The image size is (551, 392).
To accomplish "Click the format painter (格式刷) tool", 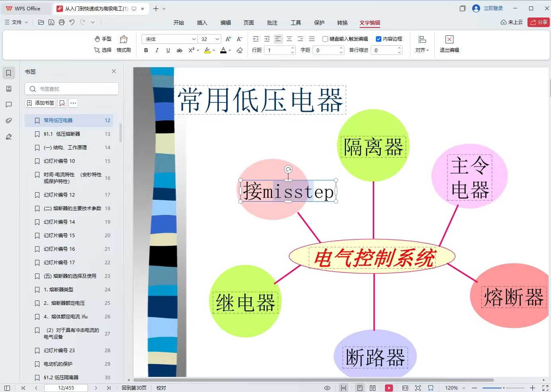I will tap(124, 44).
